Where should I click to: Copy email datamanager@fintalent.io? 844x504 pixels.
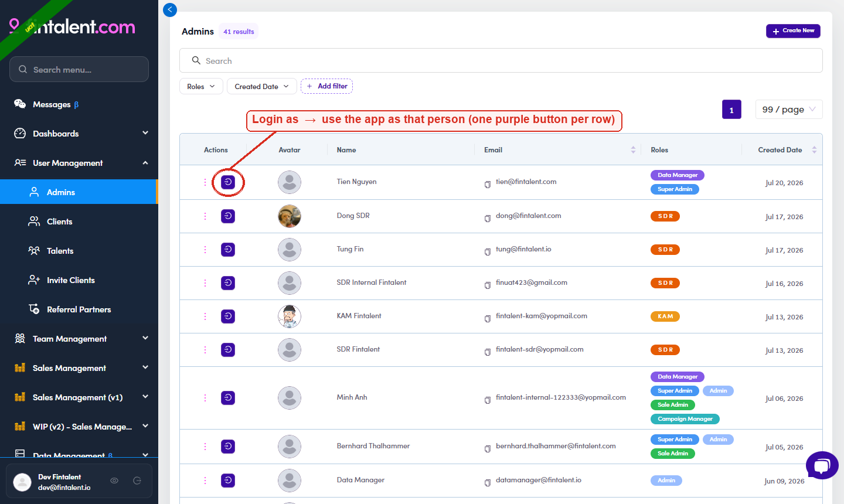tap(488, 483)
